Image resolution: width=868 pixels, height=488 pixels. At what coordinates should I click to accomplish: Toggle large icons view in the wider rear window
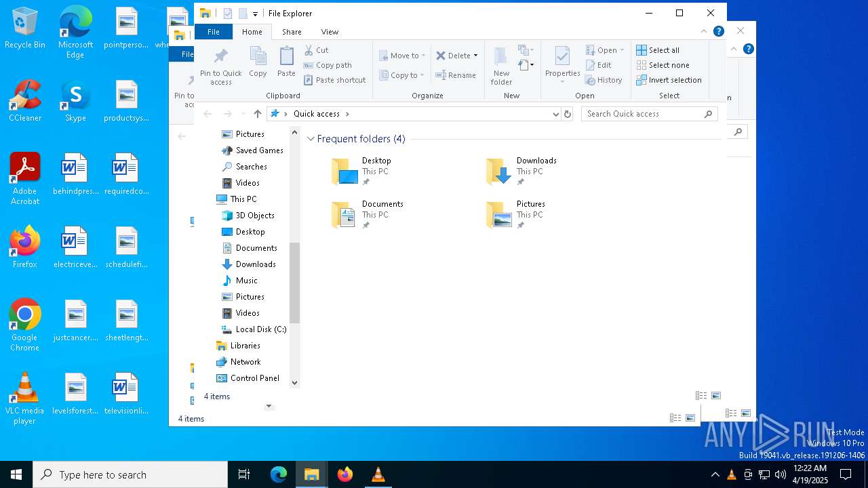(746, 413)
